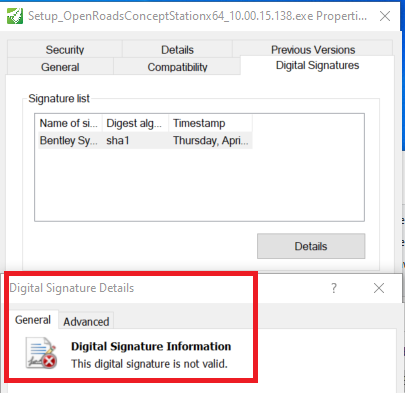Click the setup exe icon in title bar

click(15, 16)
